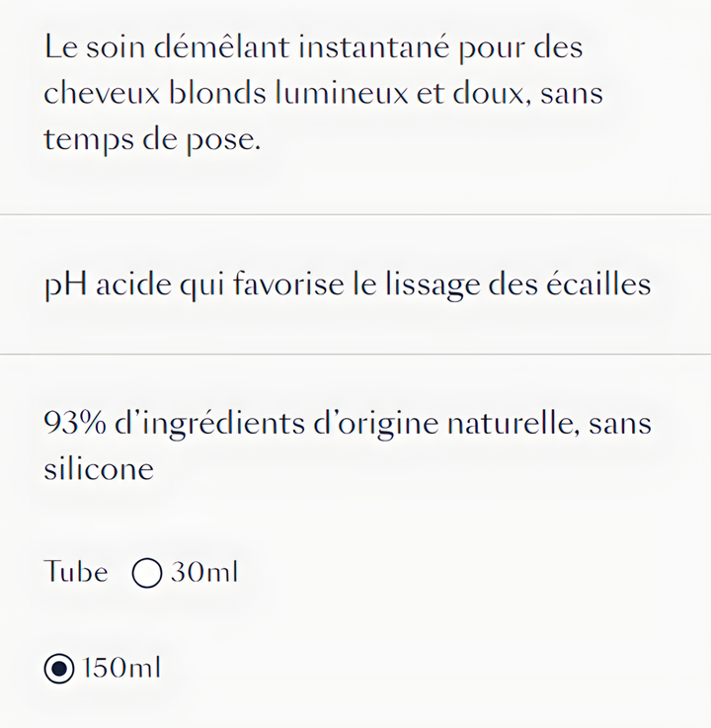The image size is (711, 728).
Task: Click the word 'écailles'
Action: [598, 283]
